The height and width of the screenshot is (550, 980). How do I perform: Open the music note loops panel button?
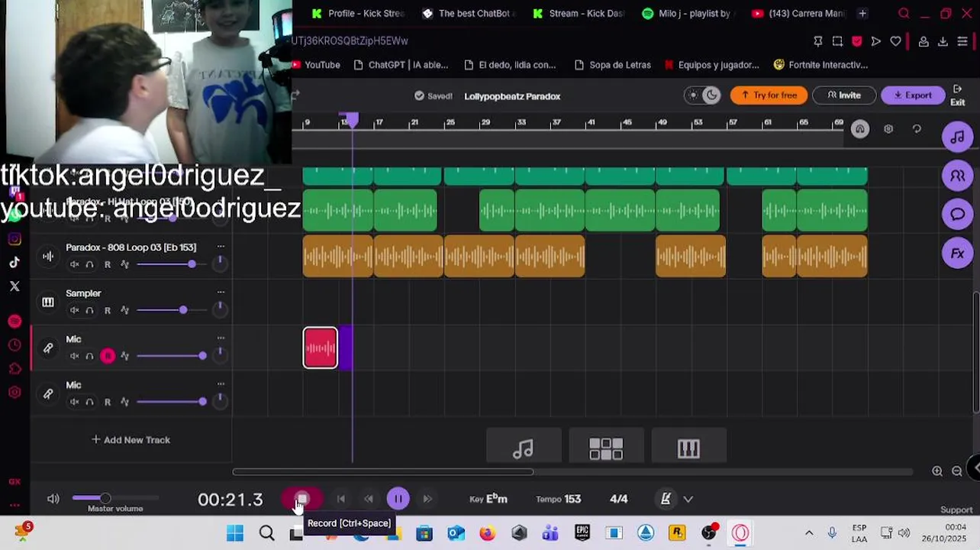(524, 448)
